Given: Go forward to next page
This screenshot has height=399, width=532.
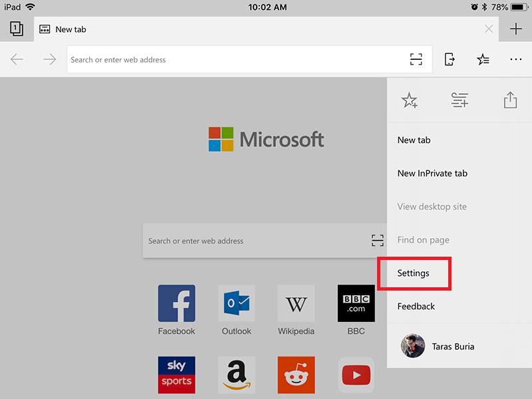Looking at the screenshot, I should [49, 59].
